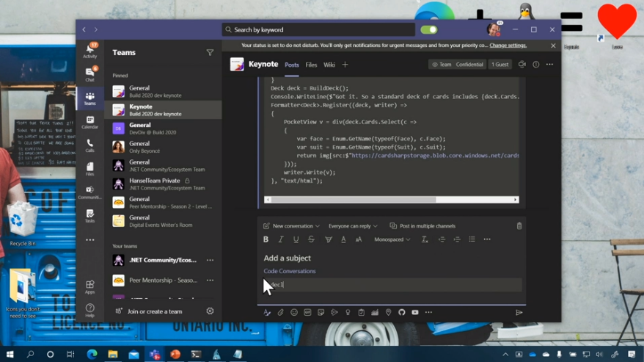Open Chat from the left rail

90,74
